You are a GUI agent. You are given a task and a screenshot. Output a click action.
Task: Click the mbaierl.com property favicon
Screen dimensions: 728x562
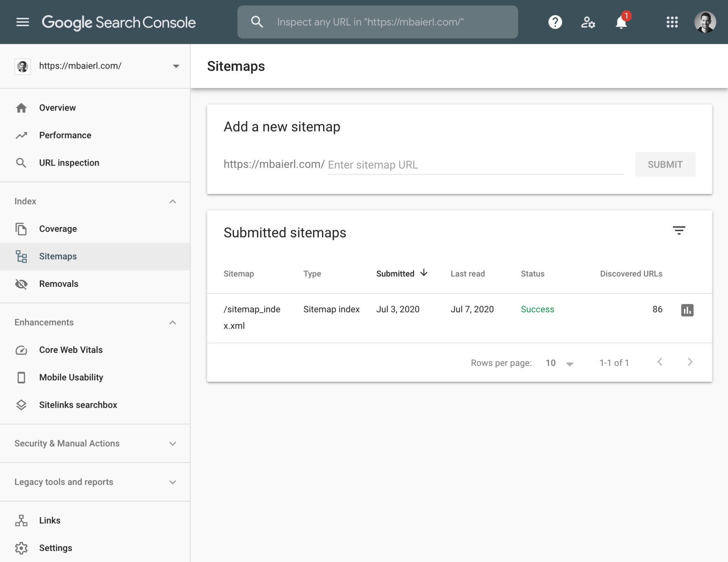[22, 66]
